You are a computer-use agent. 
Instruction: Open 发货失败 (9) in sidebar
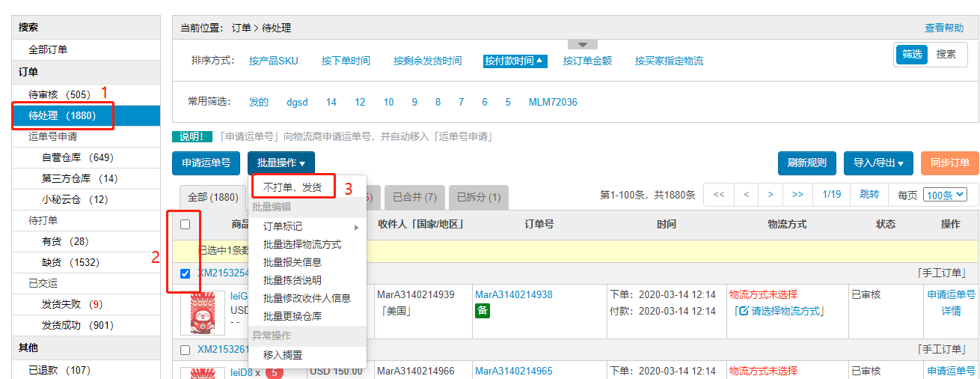[x=86, y=304]
